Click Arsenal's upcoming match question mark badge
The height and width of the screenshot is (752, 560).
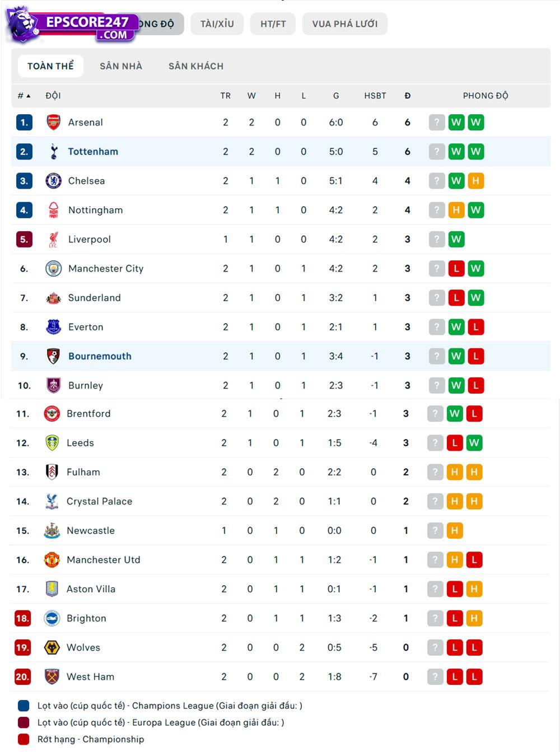tap(437, 123)
